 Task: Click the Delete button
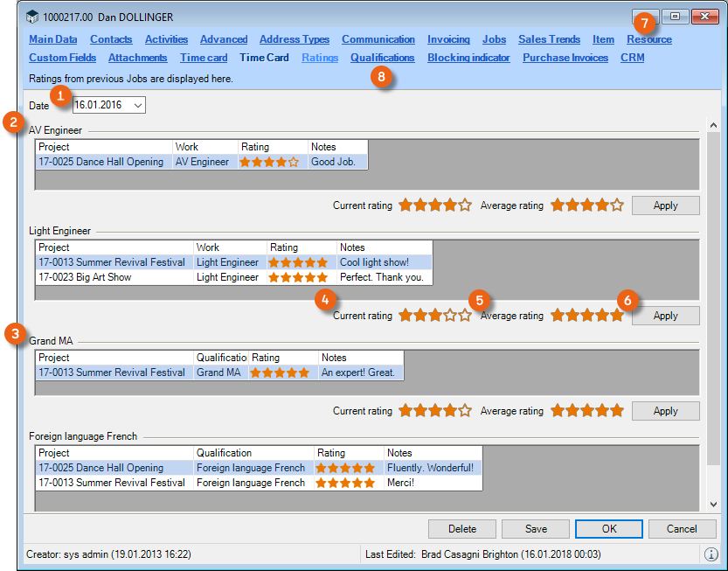coord(462,528)
